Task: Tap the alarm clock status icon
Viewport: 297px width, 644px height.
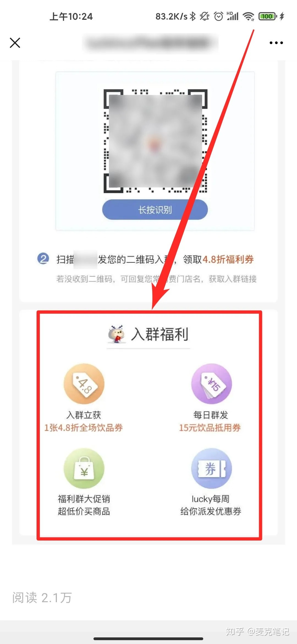Action: (x=219, y=17)
